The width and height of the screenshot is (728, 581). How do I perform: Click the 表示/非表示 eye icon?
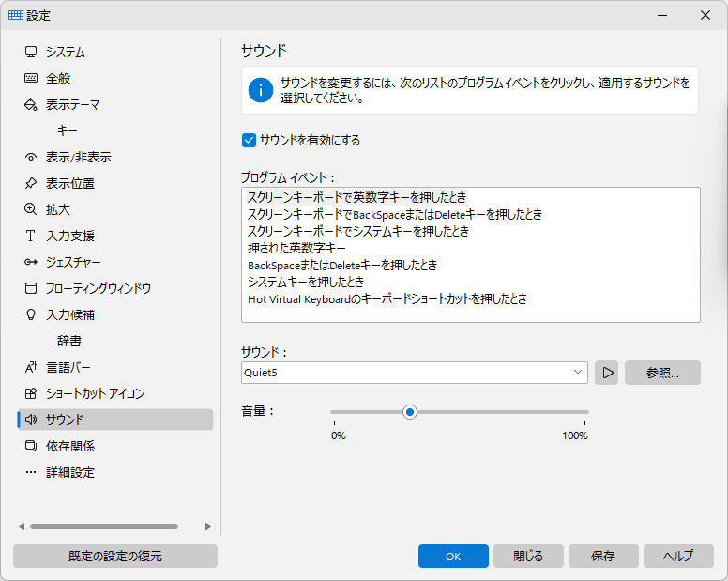31,157
